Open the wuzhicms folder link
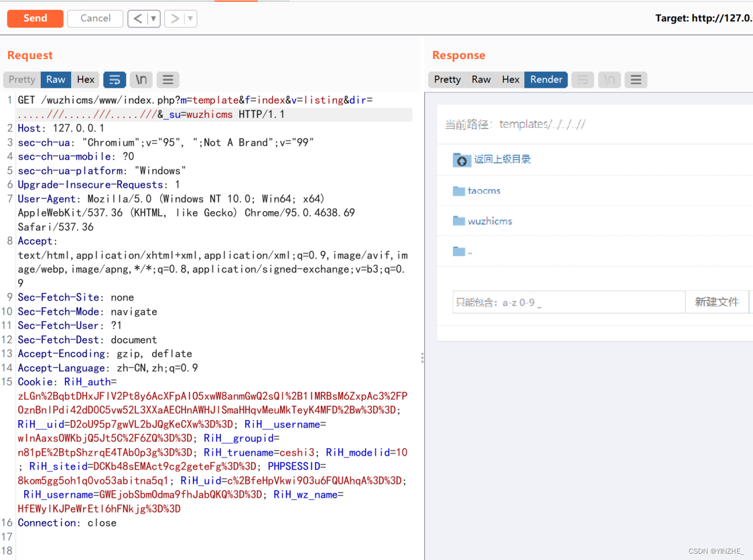753x560 pixels. click(x=490, y=221)
